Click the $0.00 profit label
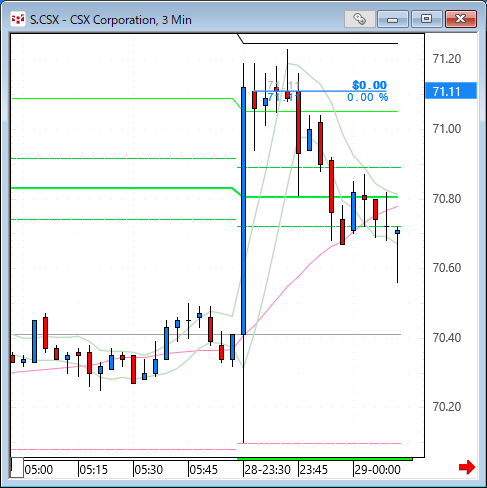Screen dimensions: 487x488 [x=369, y=85]
